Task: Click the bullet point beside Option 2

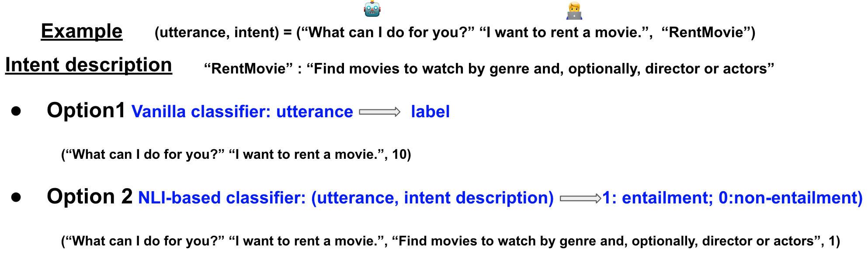Action: pos(17,197)
